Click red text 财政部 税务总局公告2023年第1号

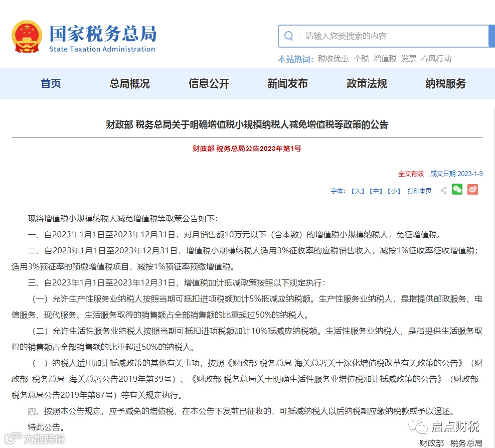[247, 148]
